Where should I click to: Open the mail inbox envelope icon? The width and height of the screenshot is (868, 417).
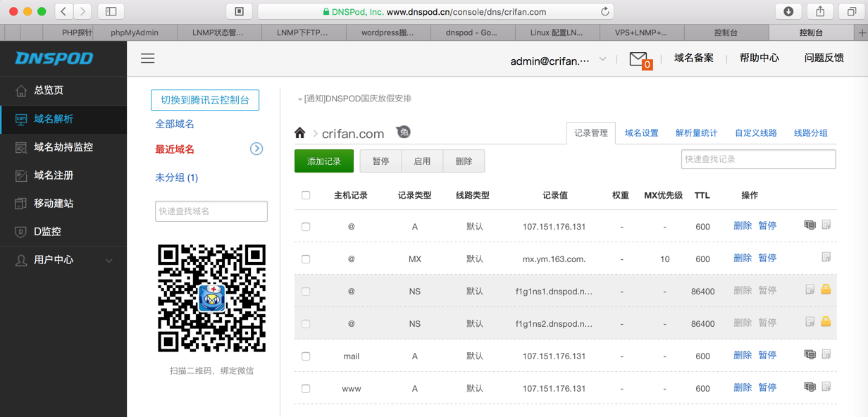click(x=638, y=59)
